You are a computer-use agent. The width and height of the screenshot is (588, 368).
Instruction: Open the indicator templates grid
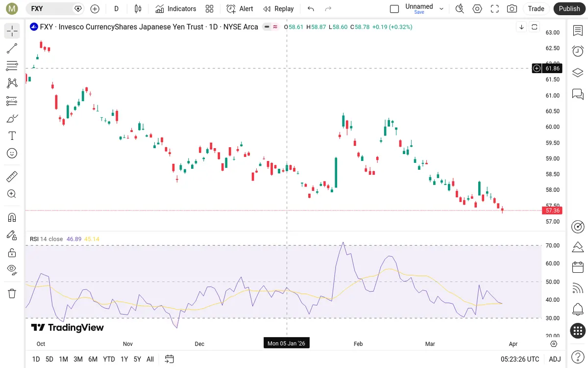(x=210, y=8)
